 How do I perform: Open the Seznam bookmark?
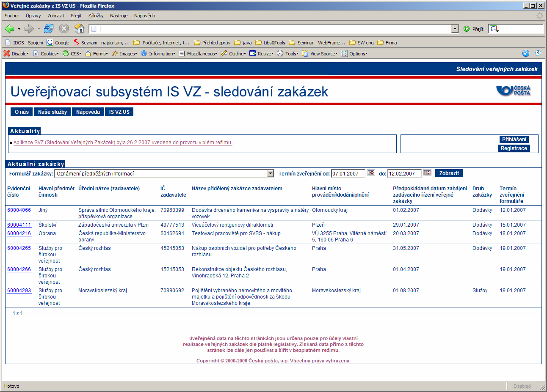(102, 43)
